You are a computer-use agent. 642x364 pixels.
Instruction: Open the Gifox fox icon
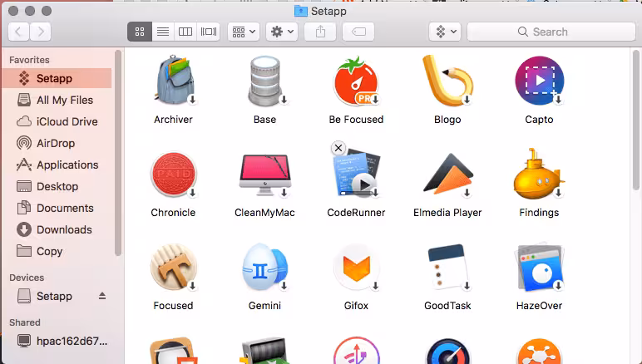(x=356, y=268)
